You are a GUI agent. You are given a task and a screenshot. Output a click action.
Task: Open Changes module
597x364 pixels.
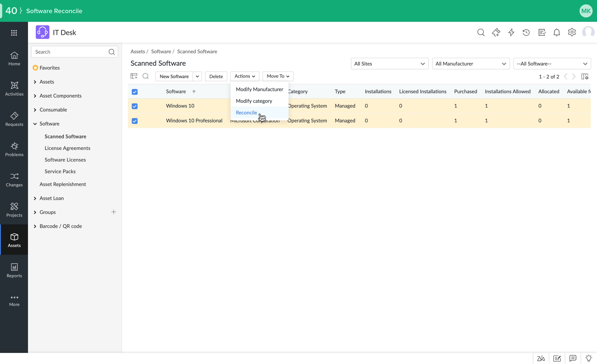click(x=14, y=180)
